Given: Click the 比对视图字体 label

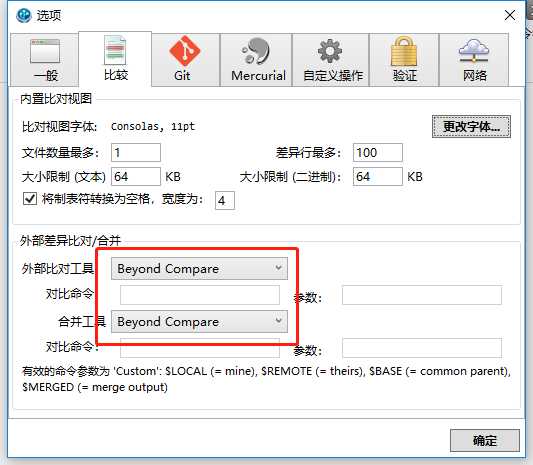Looking at the screenshot, I should (x=59, y=126).
